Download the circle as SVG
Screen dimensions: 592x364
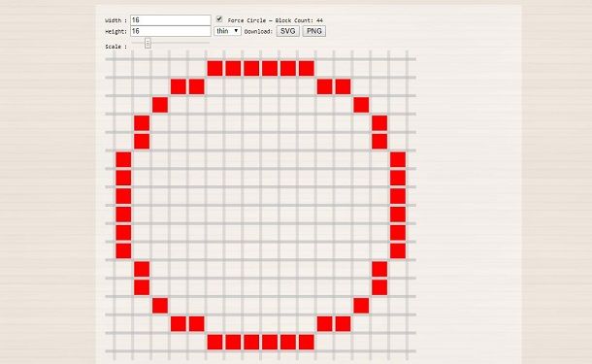click(287, 31)
